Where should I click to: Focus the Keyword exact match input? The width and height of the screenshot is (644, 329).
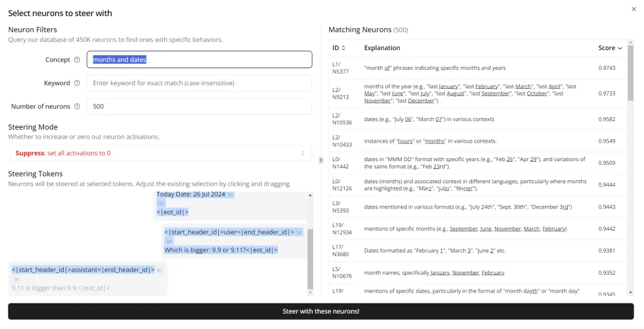199,83
